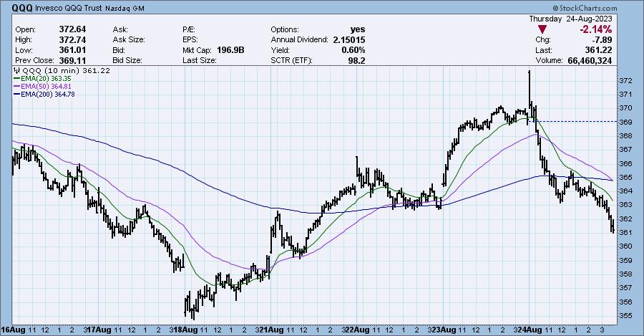Click the Chg value -7.89

601,40
